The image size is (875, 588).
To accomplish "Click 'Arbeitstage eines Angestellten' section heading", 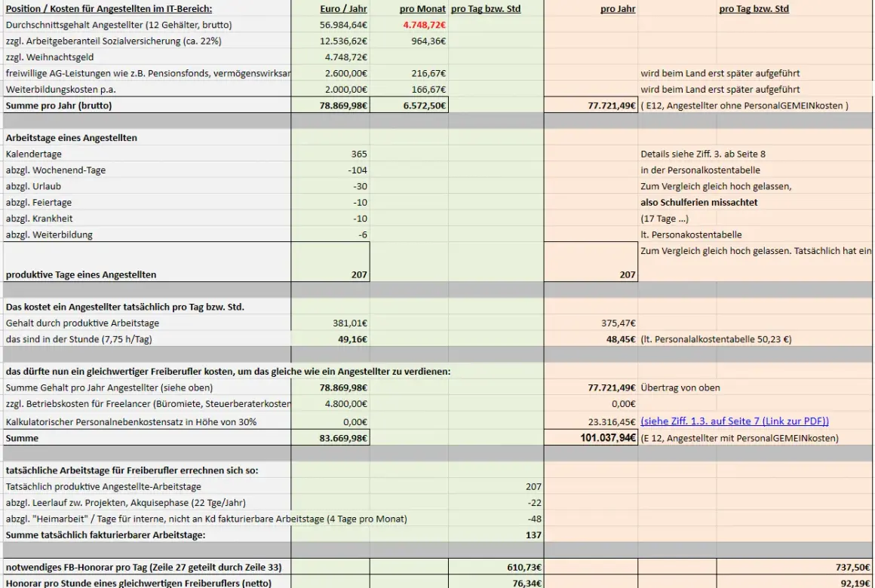I will 72,138.
